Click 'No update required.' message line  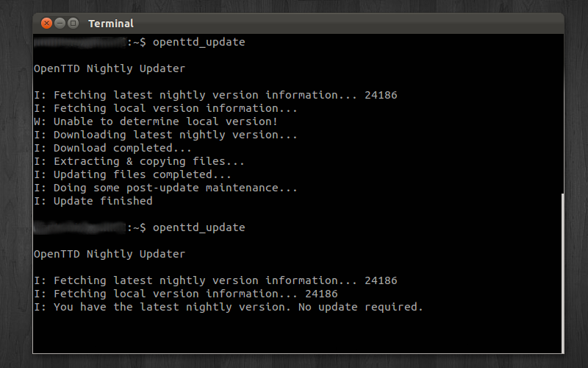[x=229, y=307]
